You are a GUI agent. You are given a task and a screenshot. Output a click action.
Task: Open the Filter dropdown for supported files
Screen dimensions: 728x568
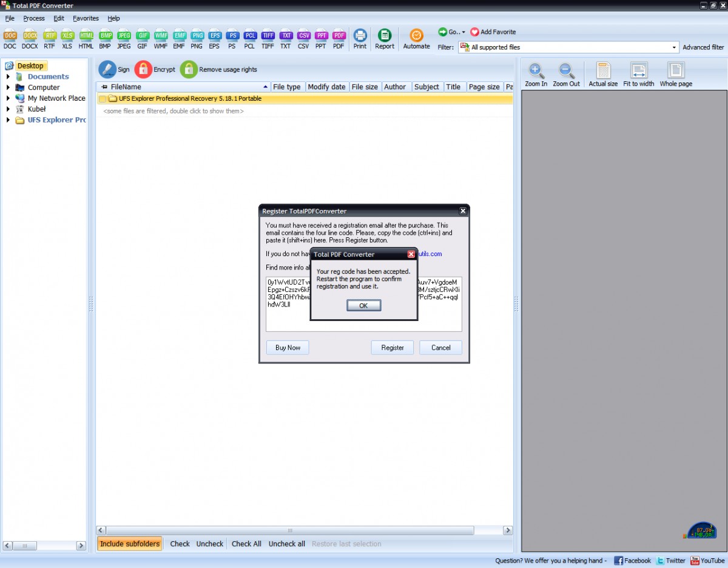[x=674, y=47]
